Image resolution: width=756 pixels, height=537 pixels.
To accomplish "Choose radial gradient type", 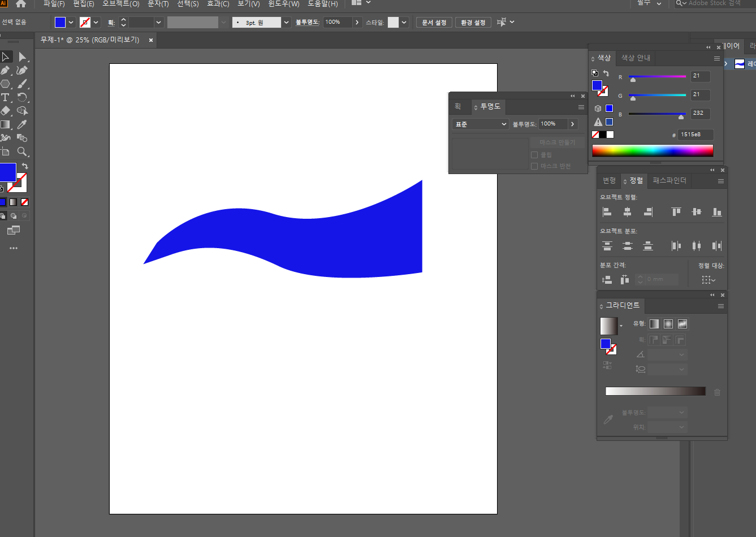I will point(668,324).
